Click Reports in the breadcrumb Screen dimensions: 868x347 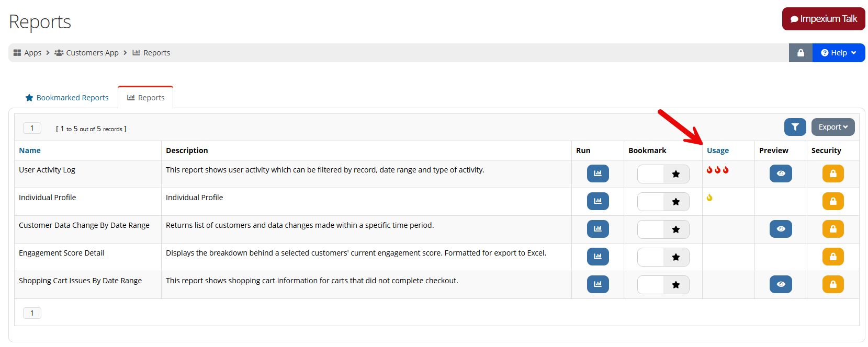click(x=151, y=53)
